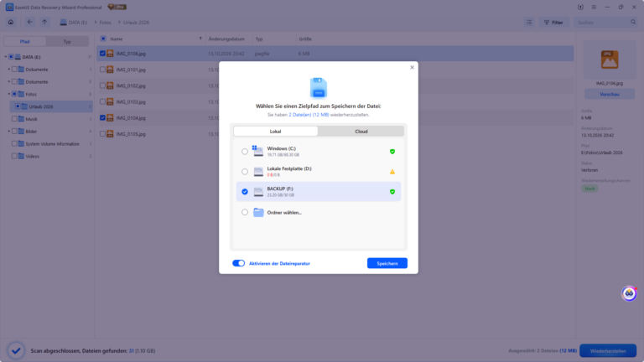The image size is (644, 362).
Task: Uncheck the IMG_0104.jpg checkbox
Action: click(102, 118)
